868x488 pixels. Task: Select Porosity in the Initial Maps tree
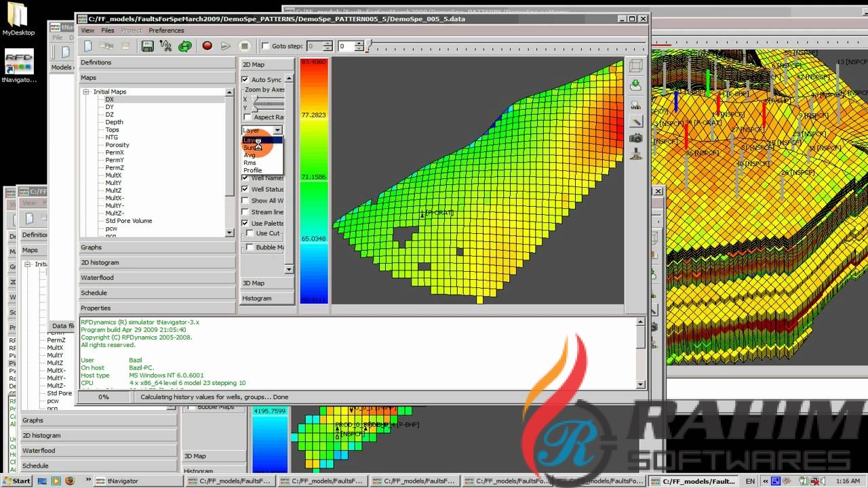(117, 145)
